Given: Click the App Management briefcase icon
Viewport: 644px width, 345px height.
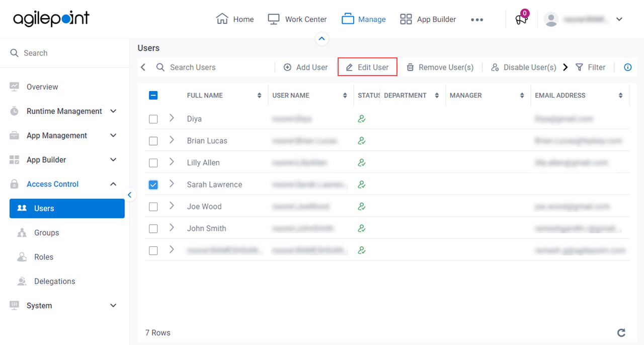Looking at the screenshot, I should tap(14, 135).
